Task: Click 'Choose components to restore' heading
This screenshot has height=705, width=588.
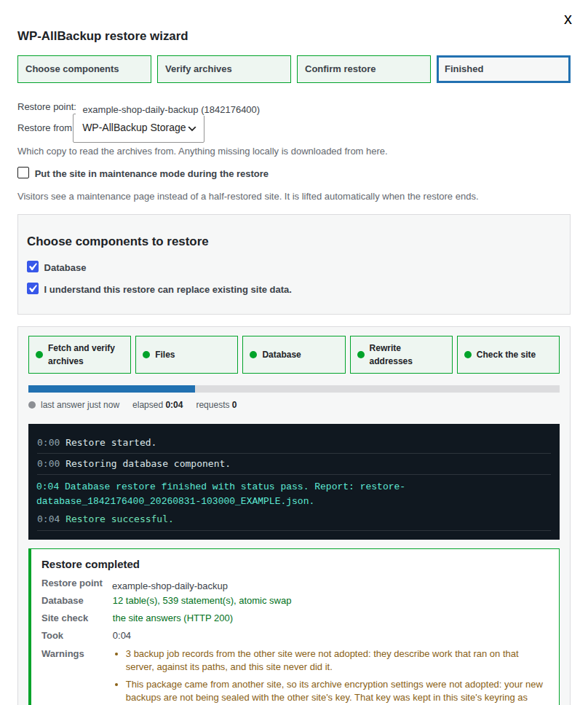Action: (x=118, y=242)
